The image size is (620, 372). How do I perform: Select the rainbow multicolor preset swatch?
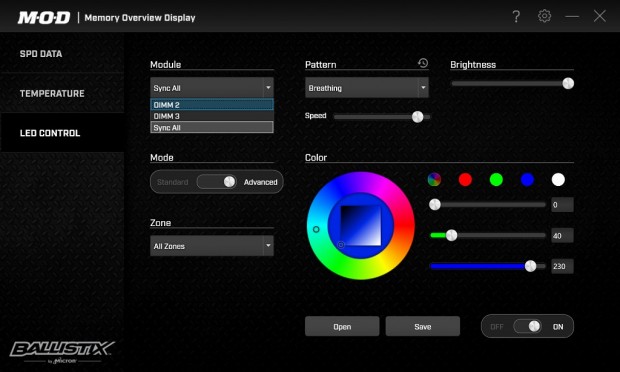point(434,179)
